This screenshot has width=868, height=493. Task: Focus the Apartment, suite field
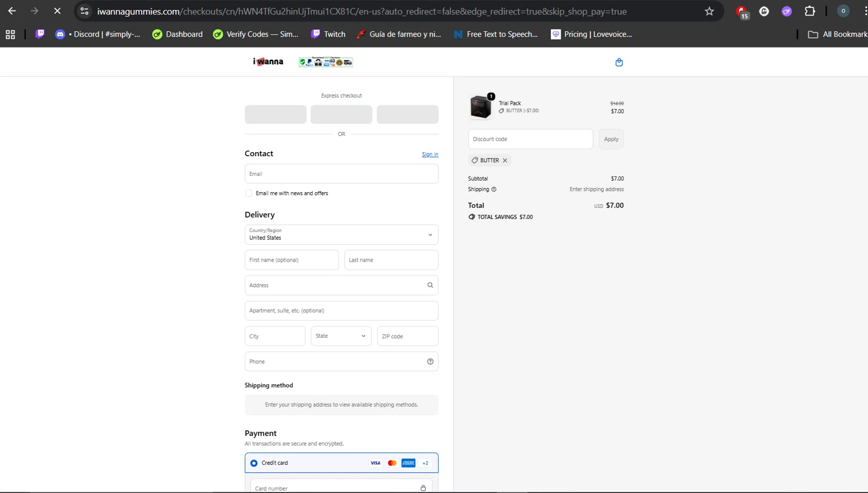click(341, 311)
